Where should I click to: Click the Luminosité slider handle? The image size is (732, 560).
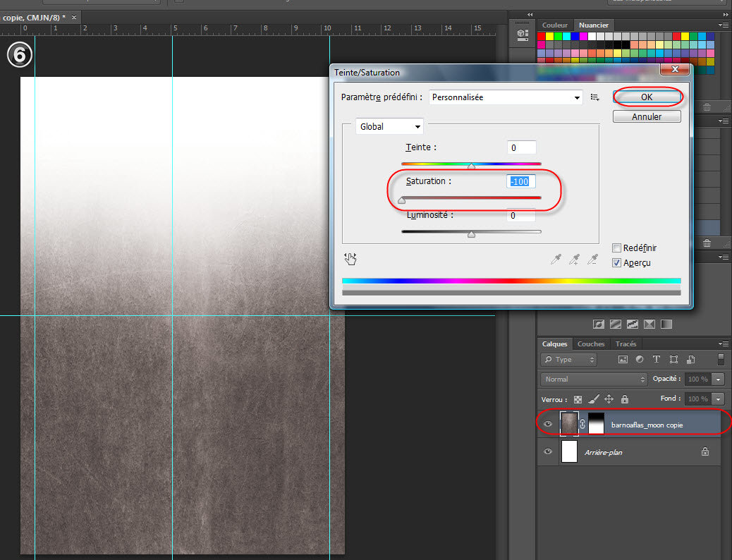point(471,235)
